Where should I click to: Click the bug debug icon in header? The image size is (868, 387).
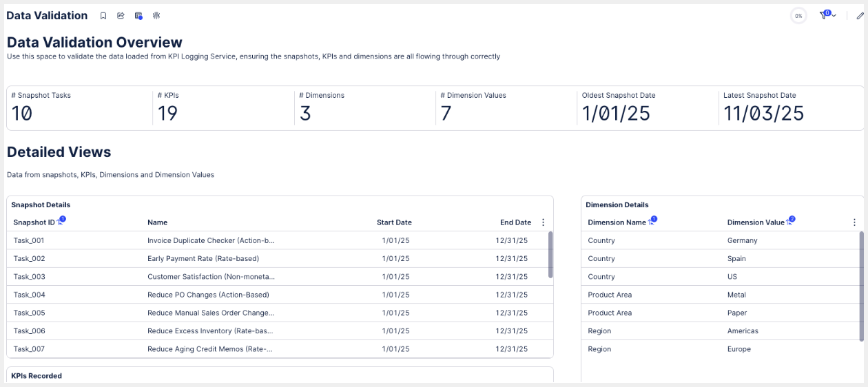156,15
